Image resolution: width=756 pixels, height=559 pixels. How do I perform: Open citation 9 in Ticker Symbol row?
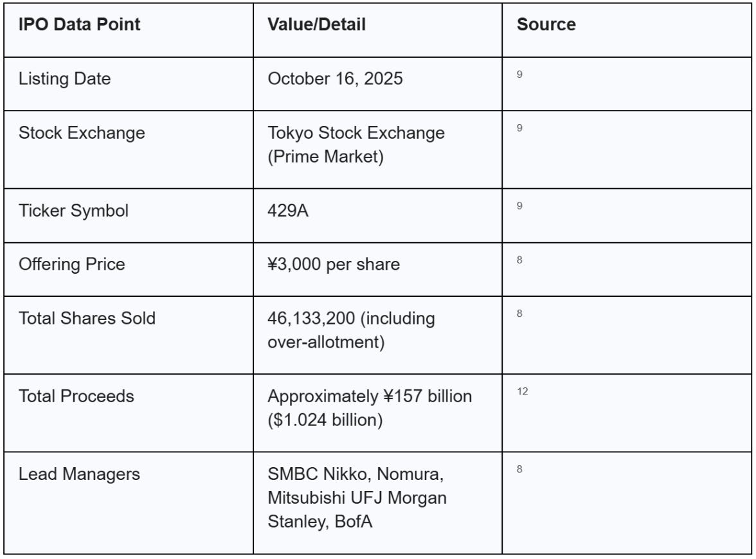coord(519,206)
